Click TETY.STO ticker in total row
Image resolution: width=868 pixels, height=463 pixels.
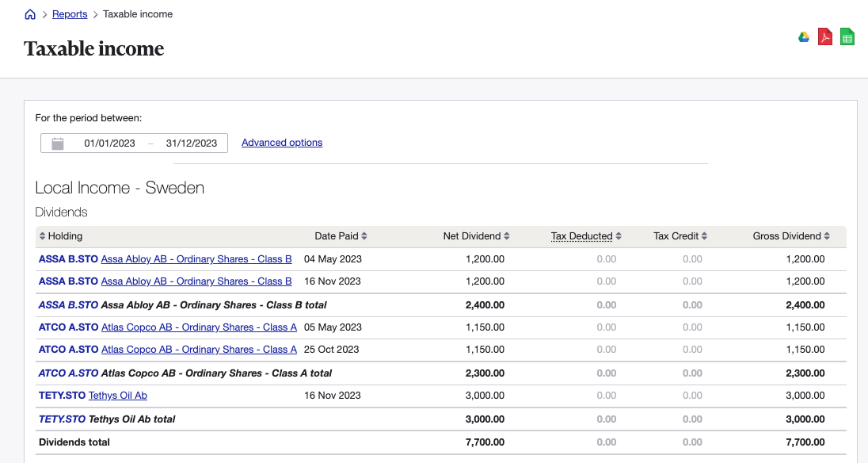coord(62,419)
